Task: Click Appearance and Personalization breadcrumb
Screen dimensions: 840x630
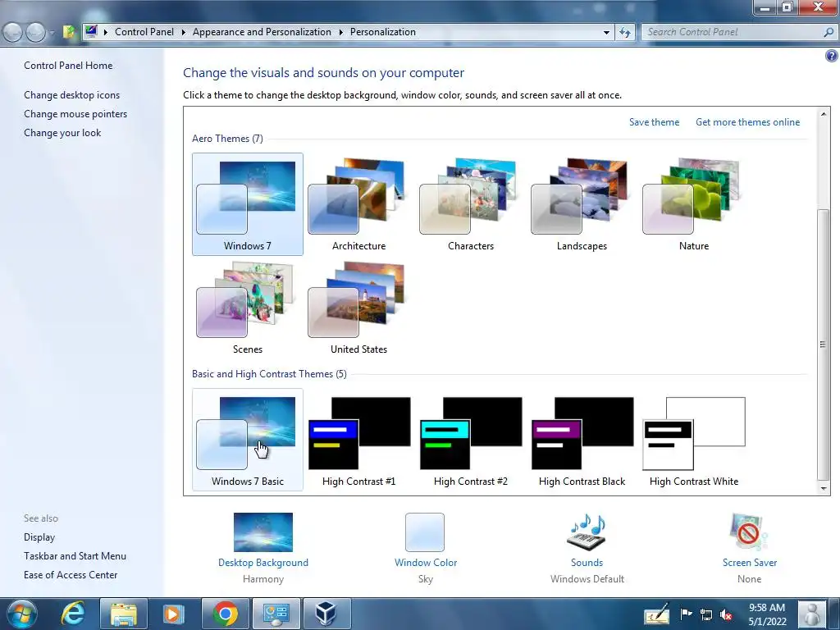Action: [x=262, y=32]
